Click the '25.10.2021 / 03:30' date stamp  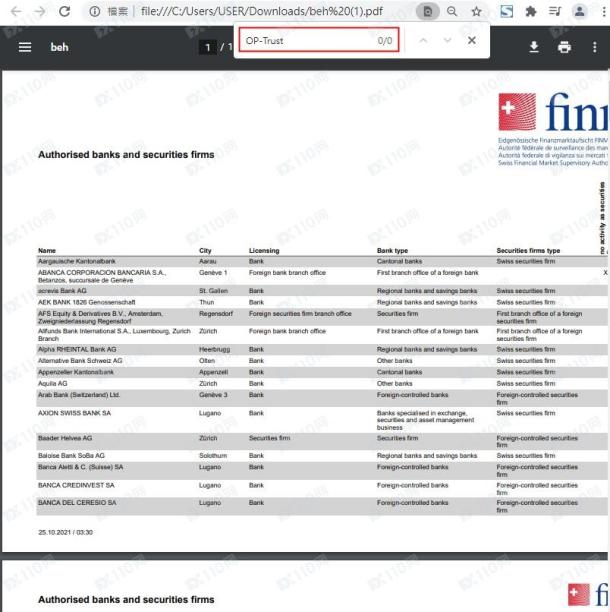coord(66,532)
